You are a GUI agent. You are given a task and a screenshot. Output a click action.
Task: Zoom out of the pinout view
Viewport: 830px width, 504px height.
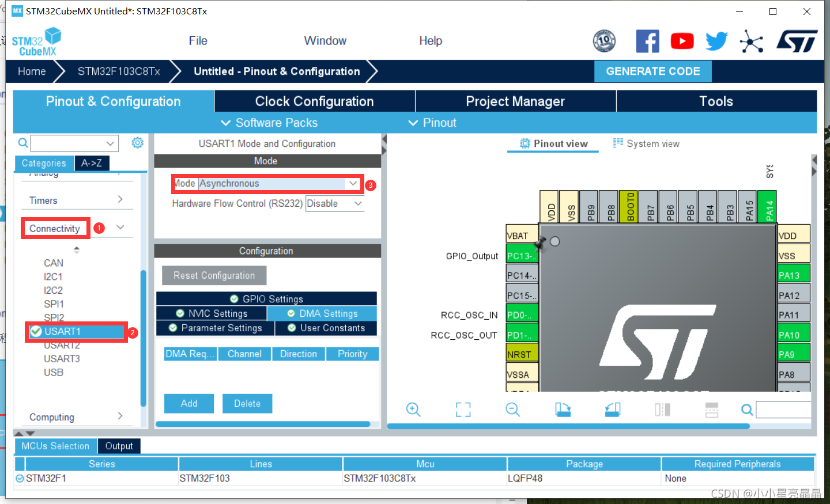click(512, 410)
